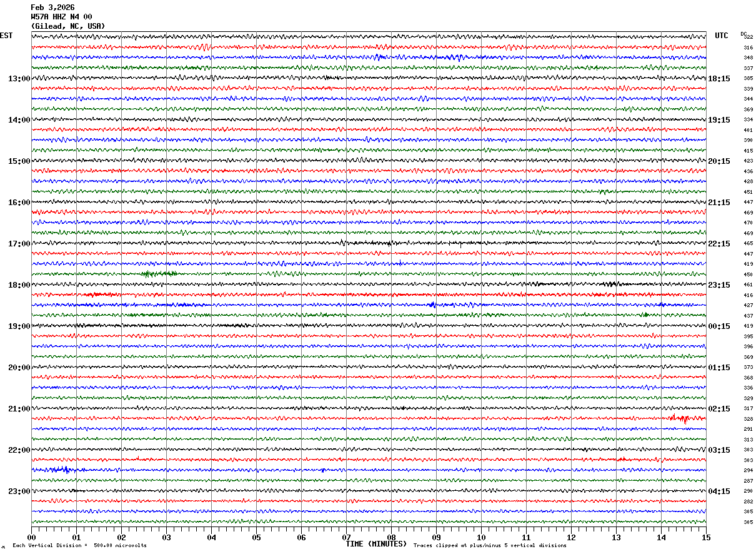Select the 13:00 EST row label
Image resolution: width=756 pixels, height=554 pixels.
point(19,79)
